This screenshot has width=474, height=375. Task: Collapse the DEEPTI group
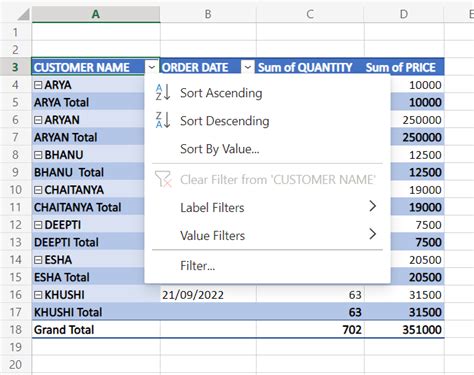coord(38,225)
